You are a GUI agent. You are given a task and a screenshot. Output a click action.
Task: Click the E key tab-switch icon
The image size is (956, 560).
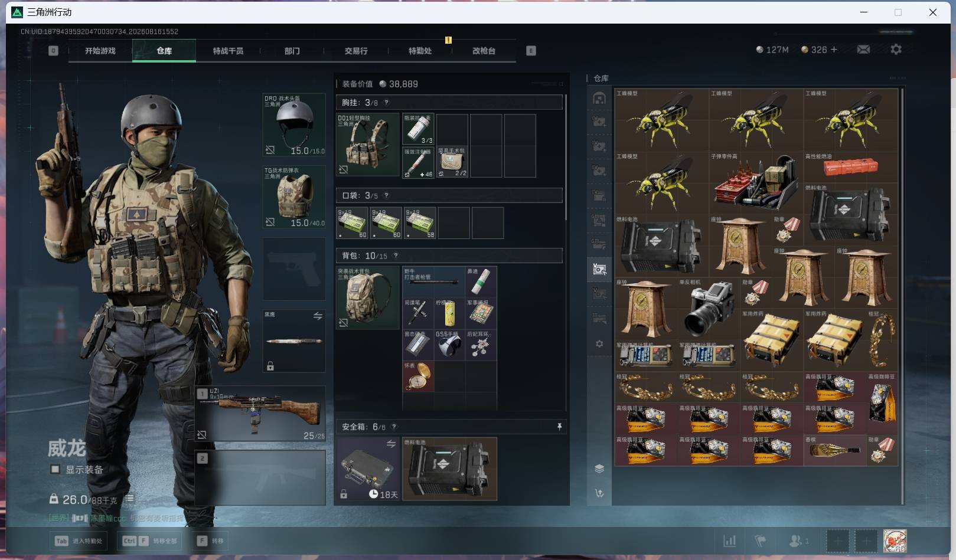[531, 51]
